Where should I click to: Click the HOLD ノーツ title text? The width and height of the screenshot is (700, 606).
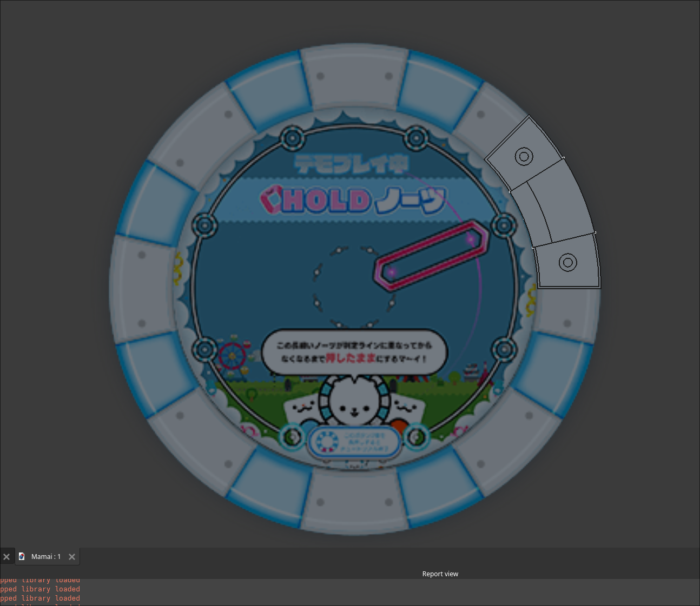354,200
